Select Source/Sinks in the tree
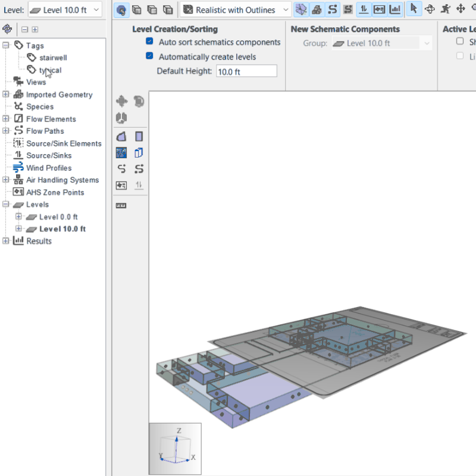The width and height of the screenshot is (476, 476). pos(49,155)
